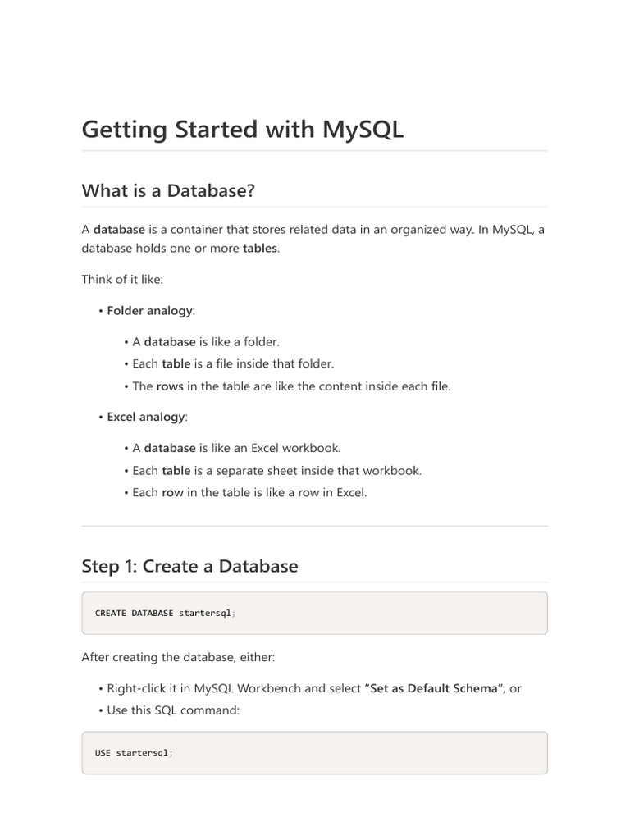Click the "Folder analogy" bullet label
This screenshot has height=840, width=630.
coord(150,311)
